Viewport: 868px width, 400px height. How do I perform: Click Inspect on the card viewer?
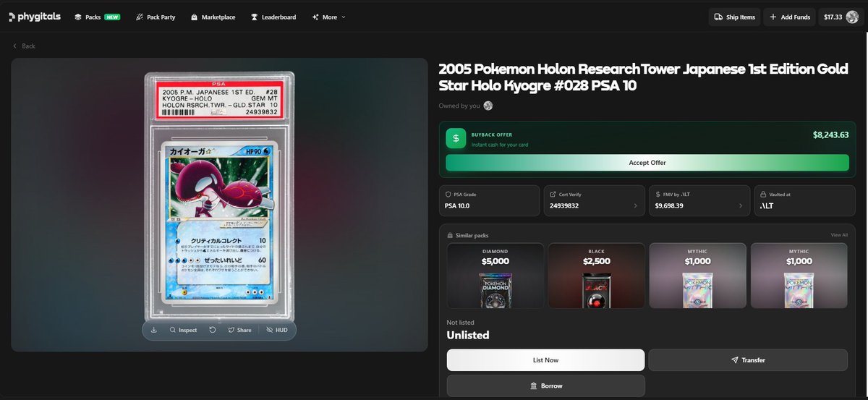point(183,330)
